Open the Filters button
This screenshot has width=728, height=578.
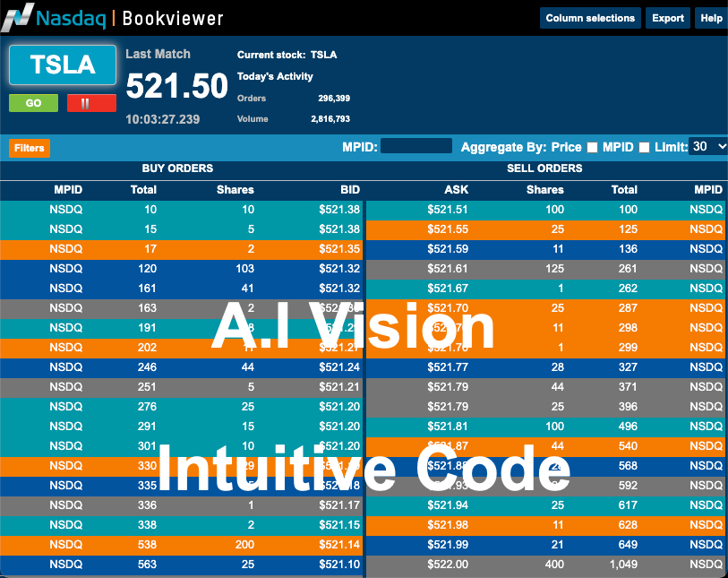pos(30,148)
